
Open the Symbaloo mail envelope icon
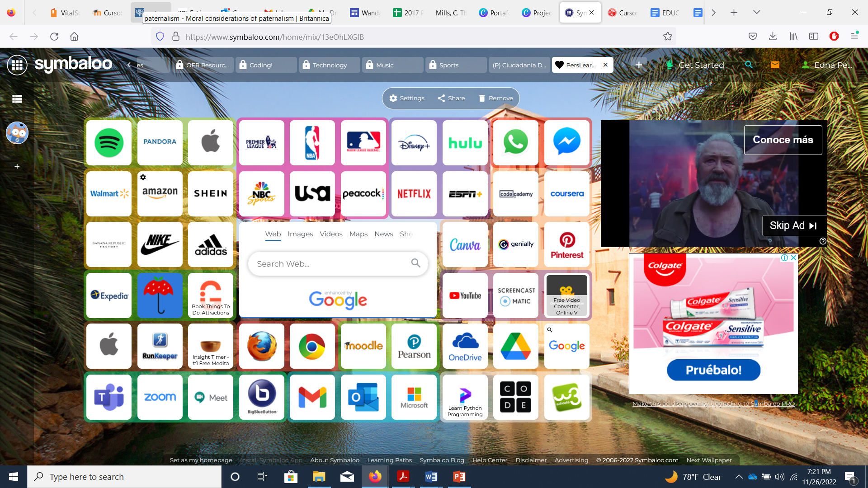pos(775,65)
